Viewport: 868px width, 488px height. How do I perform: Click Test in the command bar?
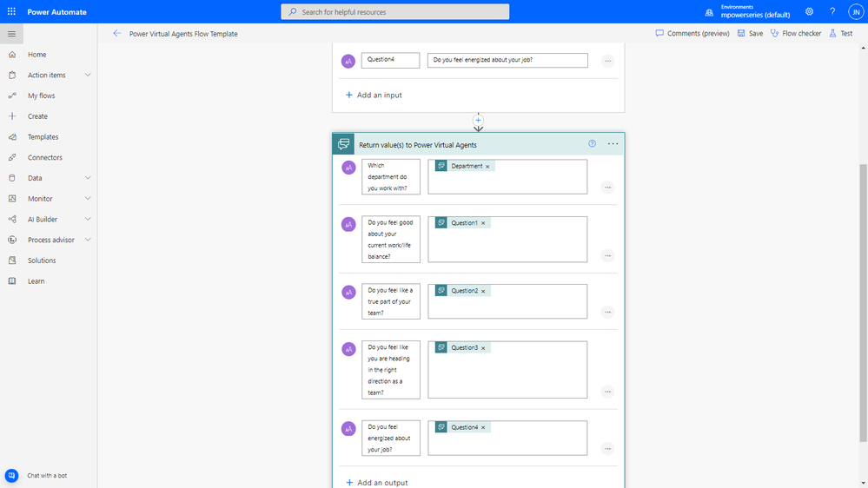[841, 33]
